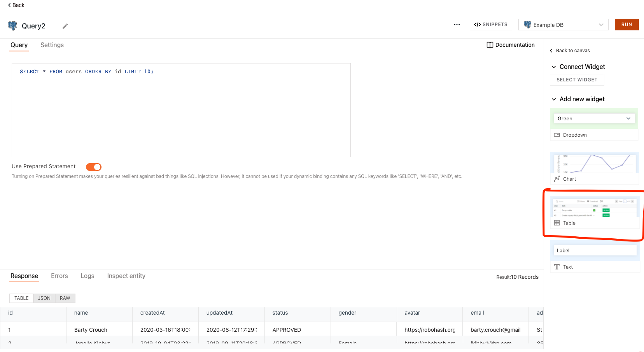
Task: Click the pencil icon to rename Query2
Action: pos(65,26)
